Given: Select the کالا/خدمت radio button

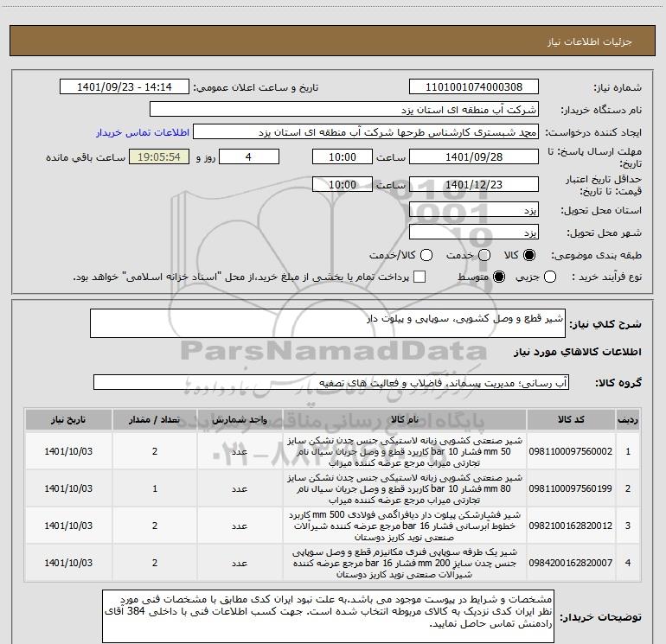Looking at the screenshot, I should [x=426, y=255].
